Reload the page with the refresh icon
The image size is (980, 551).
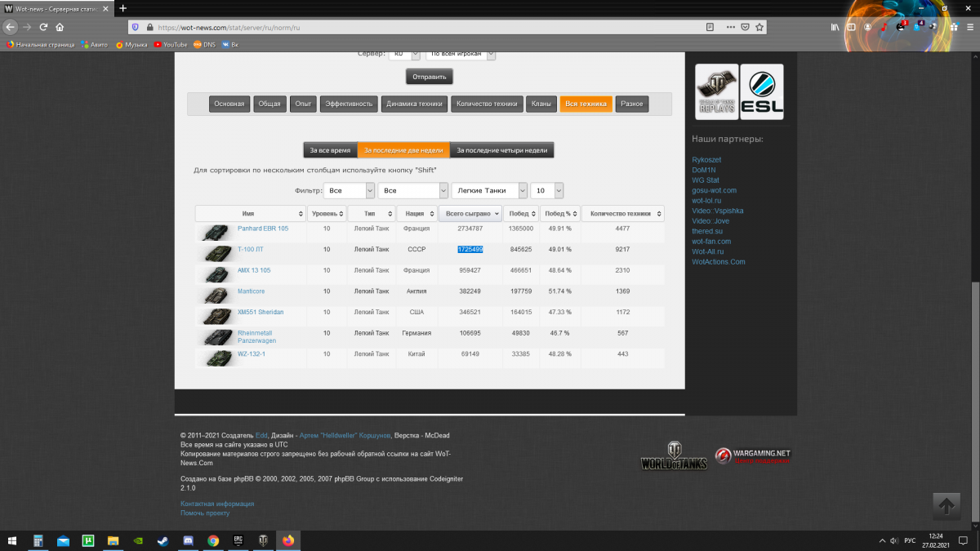click(44, 27)
